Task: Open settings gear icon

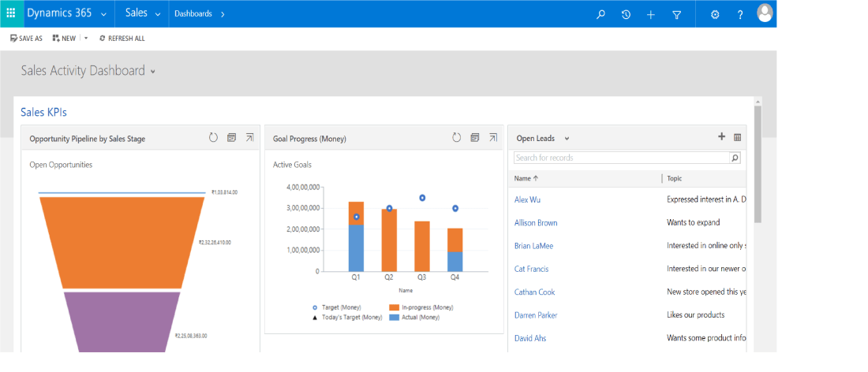Action: (715, 14)
